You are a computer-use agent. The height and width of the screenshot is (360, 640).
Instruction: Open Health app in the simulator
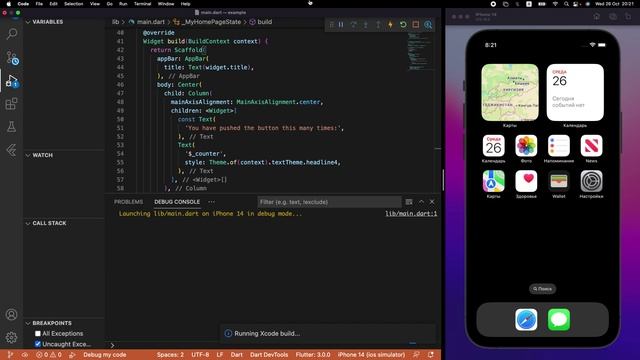(x=526, y=181)
